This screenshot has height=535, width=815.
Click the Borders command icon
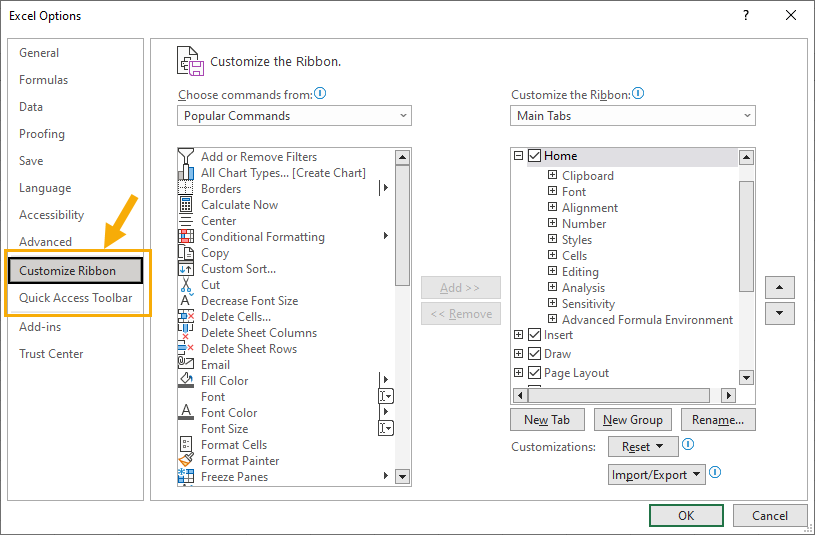pos(186,188)
